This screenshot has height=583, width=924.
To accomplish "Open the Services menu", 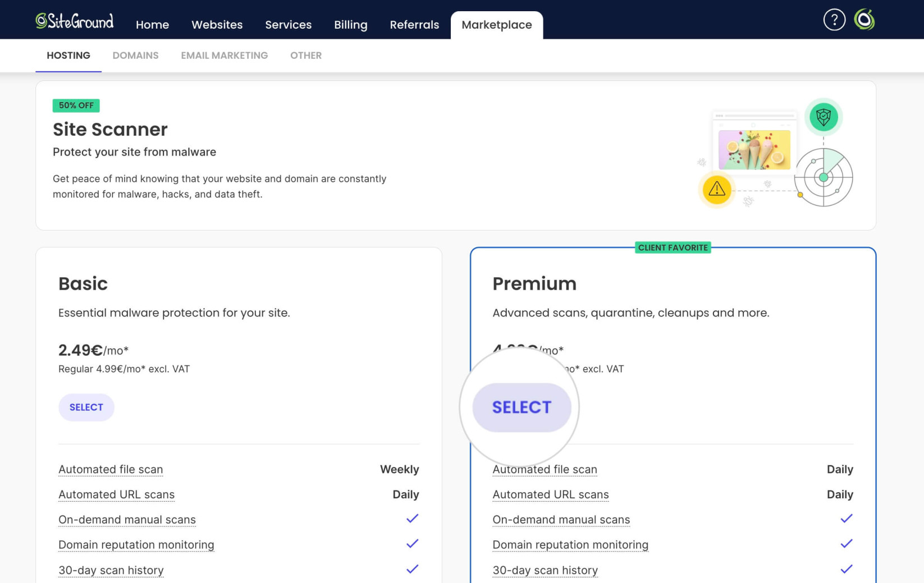I will coord(289,25).
